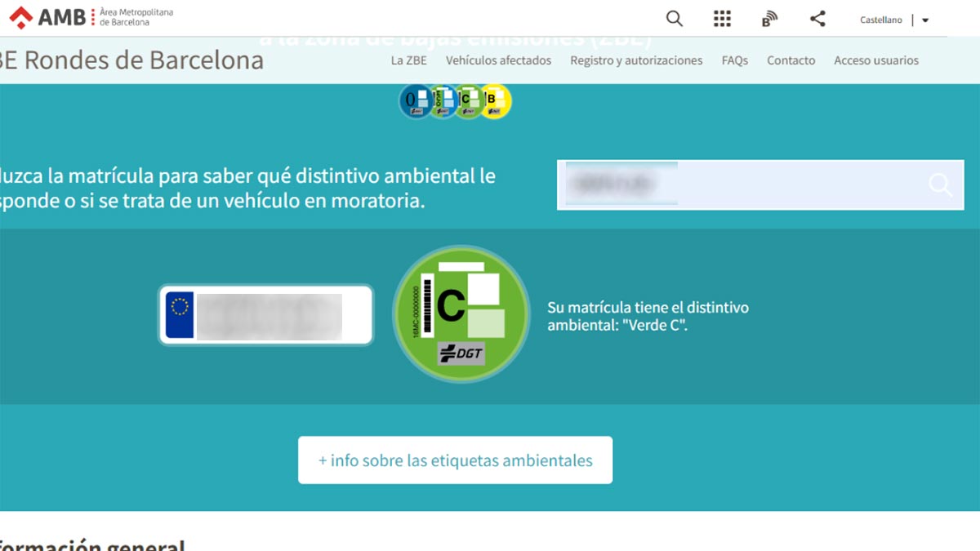980x551 pixels.
Task: Click the share icon in header
Action: click(817, 19)
